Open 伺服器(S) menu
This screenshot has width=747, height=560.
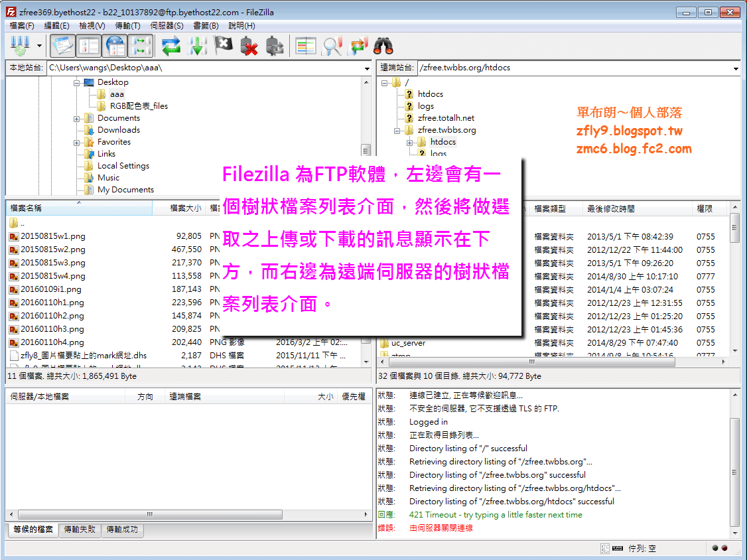tap(167, 26)
